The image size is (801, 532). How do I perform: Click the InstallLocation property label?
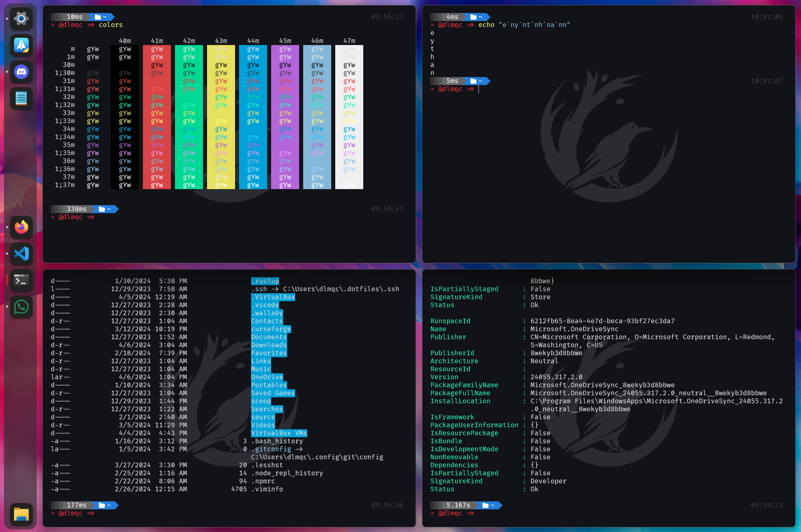click(x=460, y=401)
